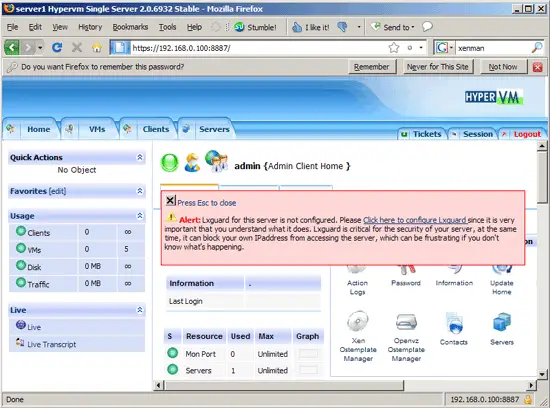
Task: Click the link to configure Lxguard
Action: pos(415,220)
